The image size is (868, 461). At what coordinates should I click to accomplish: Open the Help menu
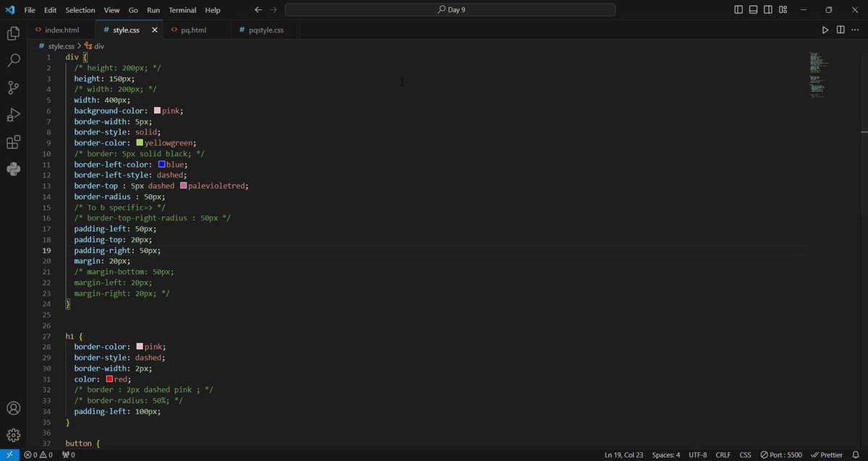click(x=213, y=10)
